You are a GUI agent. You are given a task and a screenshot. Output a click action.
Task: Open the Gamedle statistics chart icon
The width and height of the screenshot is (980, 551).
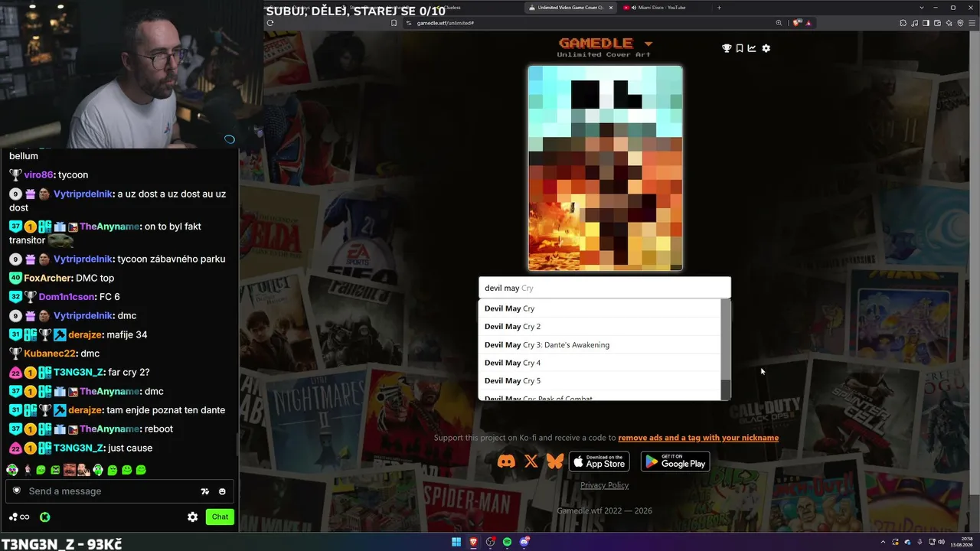tap(752, 48)
